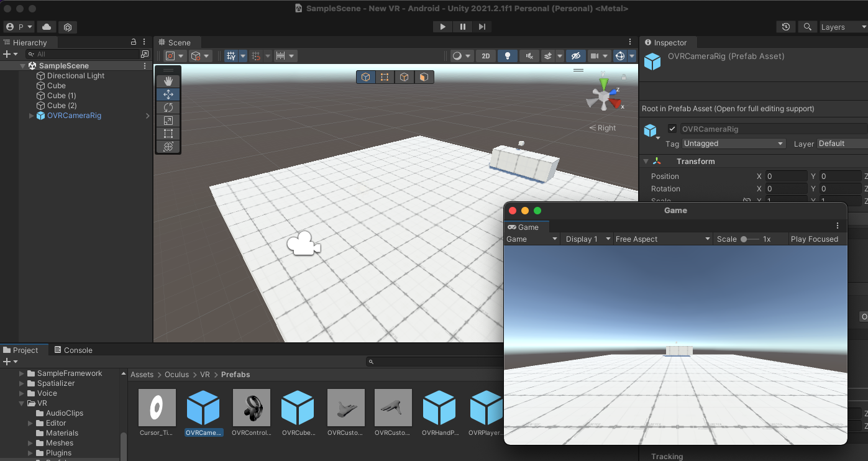Open Display 1 dropdown in Game window

[587, 239]
